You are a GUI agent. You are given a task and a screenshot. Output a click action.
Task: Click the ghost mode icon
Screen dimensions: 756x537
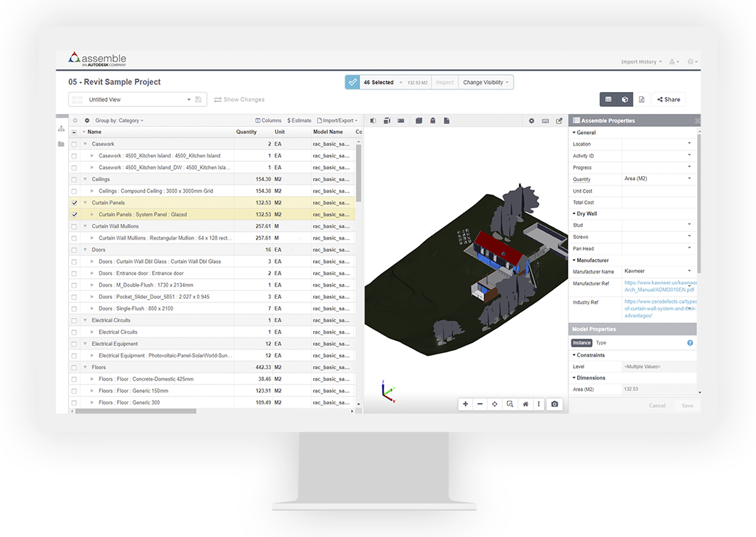click(433, 121)
